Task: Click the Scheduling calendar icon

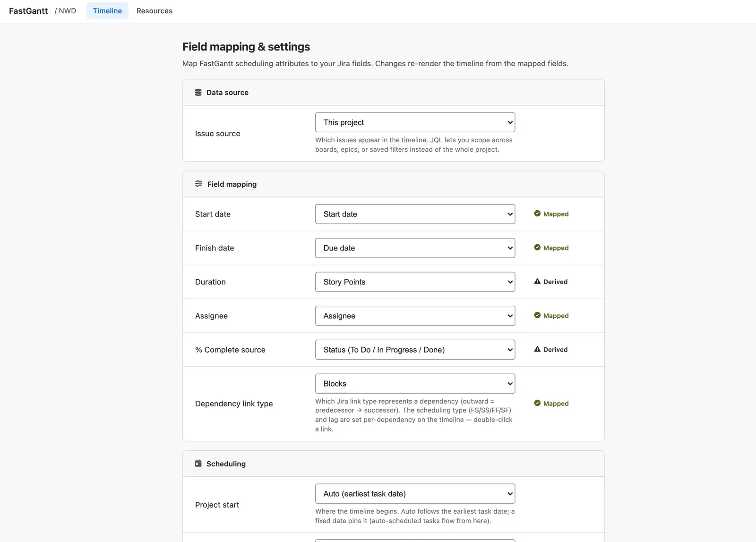Action: pos(198,464)
